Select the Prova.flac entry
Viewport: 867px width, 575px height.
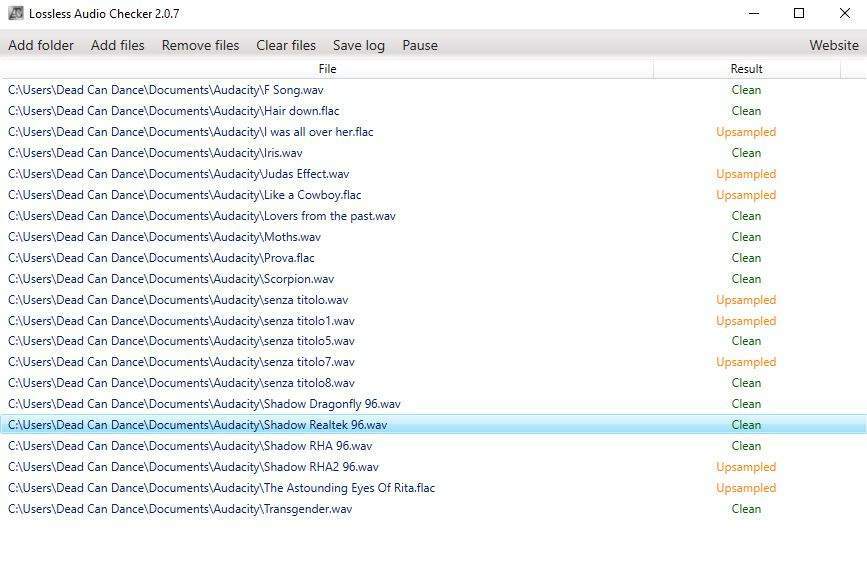434,258
